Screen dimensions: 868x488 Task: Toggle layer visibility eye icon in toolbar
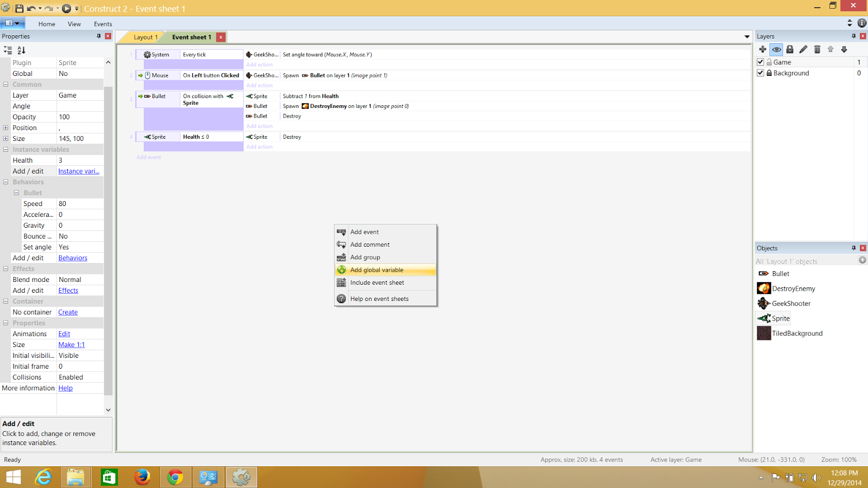pos(776,49)
